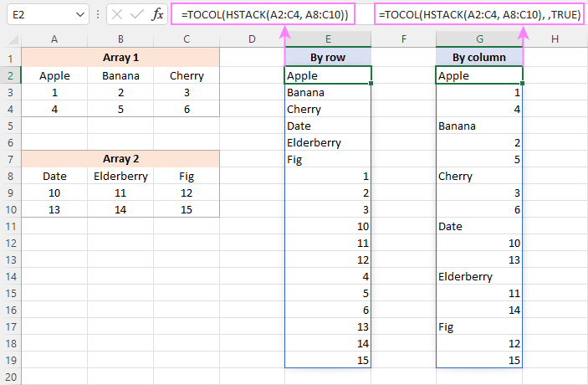
Task: Select cell B4 with value 5
Action: [120, 109]
